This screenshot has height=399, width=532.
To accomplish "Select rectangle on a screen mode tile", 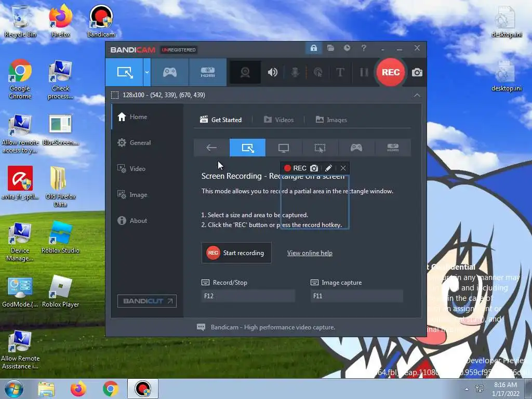I will (x=247, y=148).
